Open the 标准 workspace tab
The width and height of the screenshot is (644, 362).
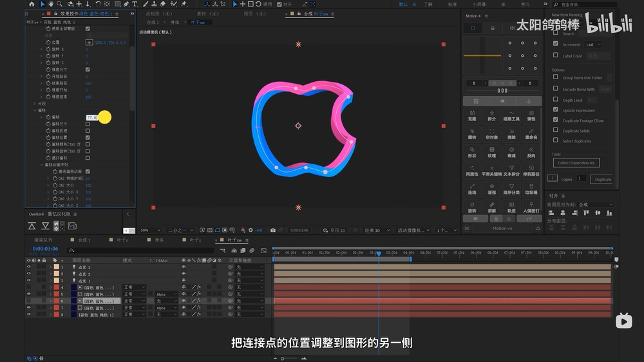[x=452, y=5]
